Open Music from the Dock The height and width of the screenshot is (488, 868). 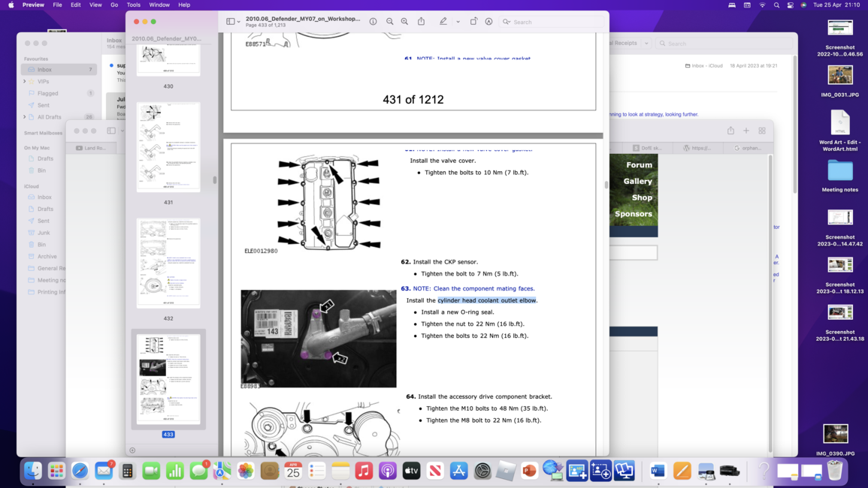pyautogui.click(x=364, y=471)
